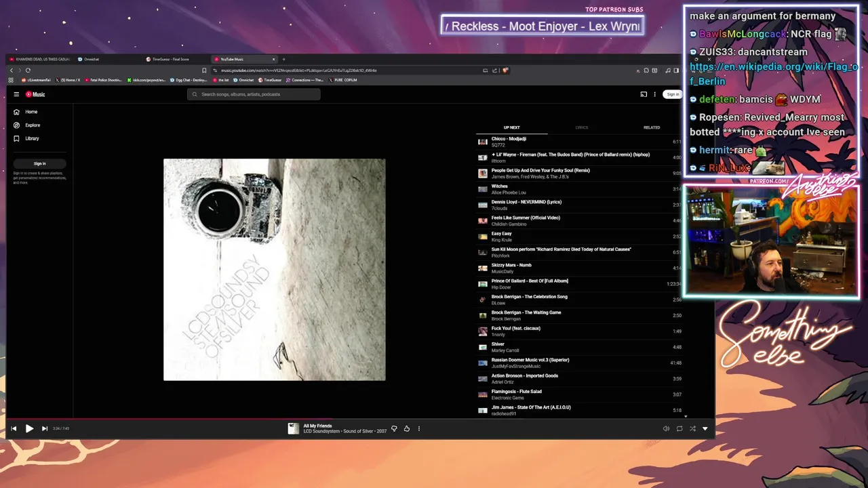Play Fuck You! (feat. ciscaux) from queue
Image resolution: width=868 pixels, height=488 pixels.
(x=580, y=331)
